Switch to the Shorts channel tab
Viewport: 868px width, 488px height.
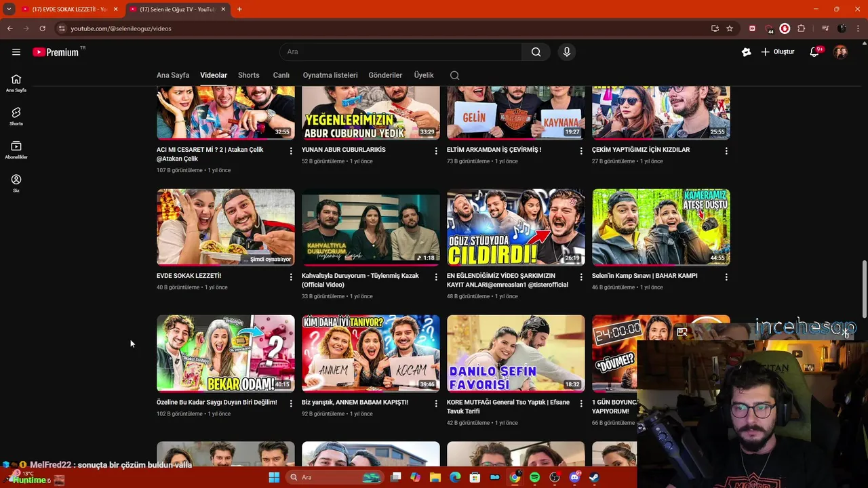[249, 75]
